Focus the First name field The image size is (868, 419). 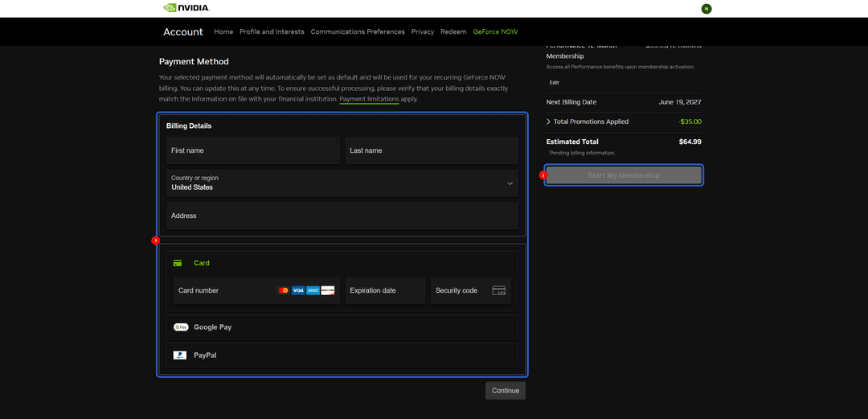pos(253,150)
